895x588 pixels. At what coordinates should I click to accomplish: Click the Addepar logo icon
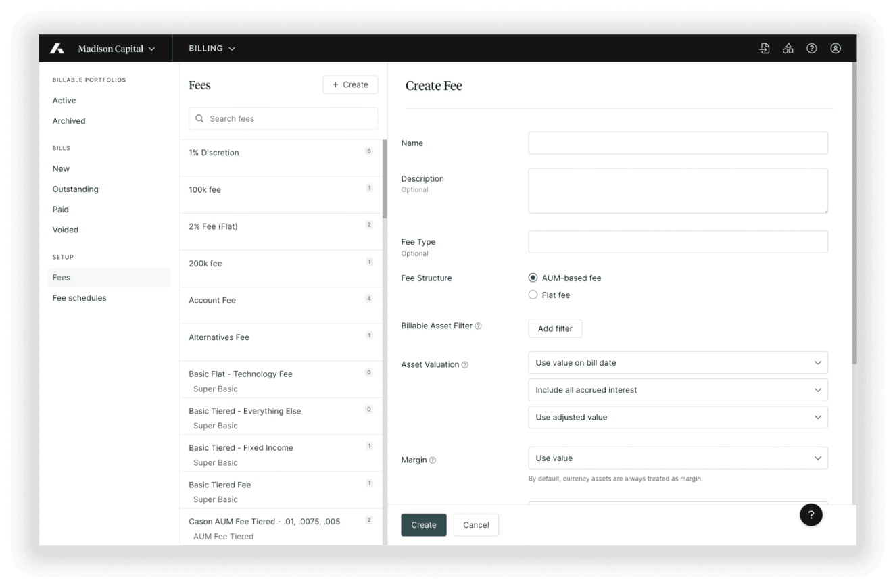click(x=57, y=49)
